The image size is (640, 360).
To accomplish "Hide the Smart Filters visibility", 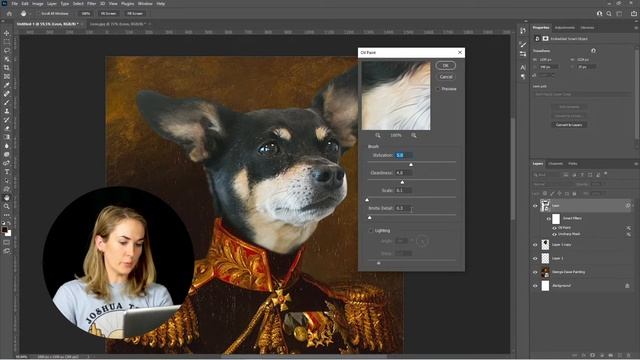I will point(549,219).
